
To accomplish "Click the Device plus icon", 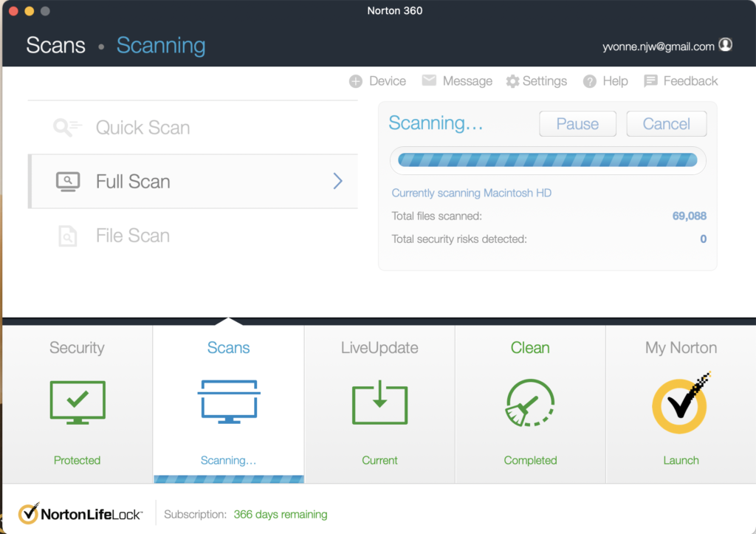I will pos(356,81).
